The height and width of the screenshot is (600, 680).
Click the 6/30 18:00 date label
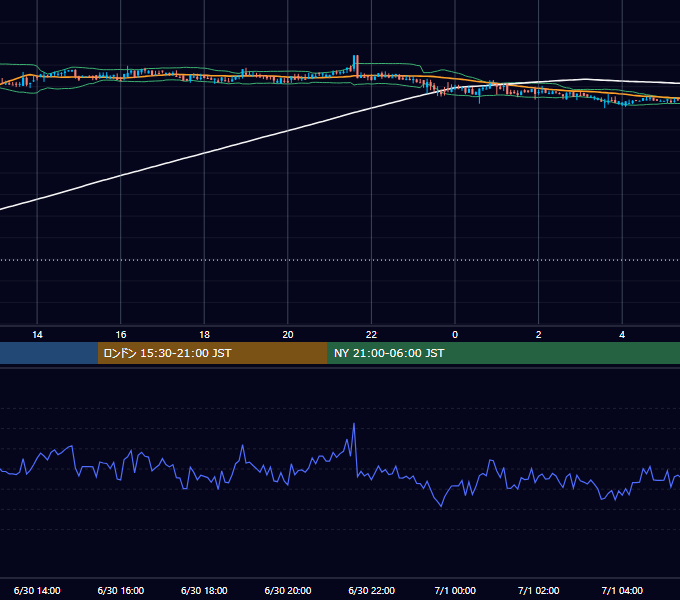point(204,590)
